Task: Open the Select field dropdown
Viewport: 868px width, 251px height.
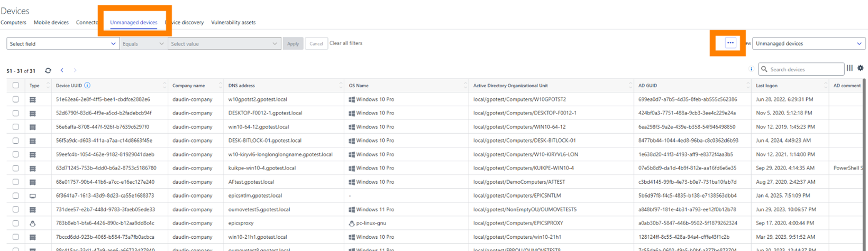Action: click(x=63, y=44)
